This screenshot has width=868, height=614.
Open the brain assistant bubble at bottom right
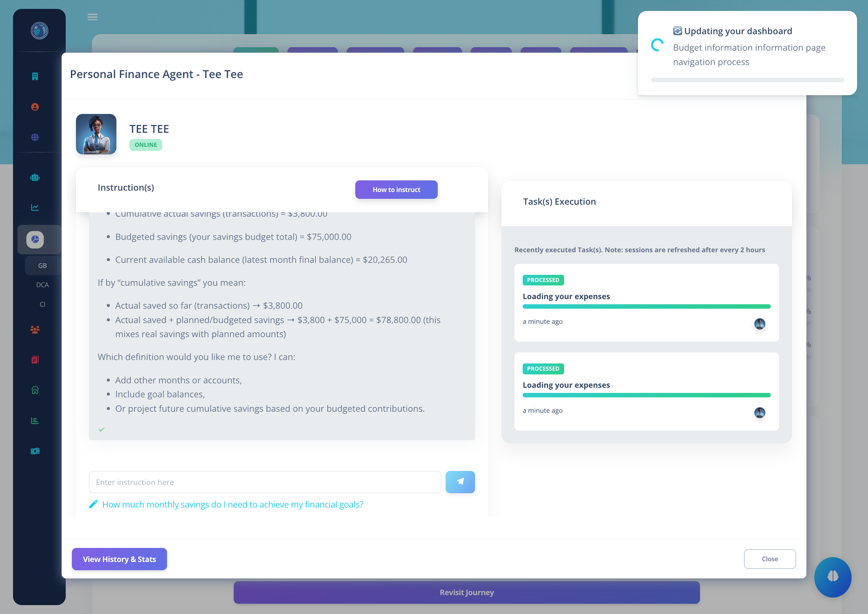pos(832,577)
